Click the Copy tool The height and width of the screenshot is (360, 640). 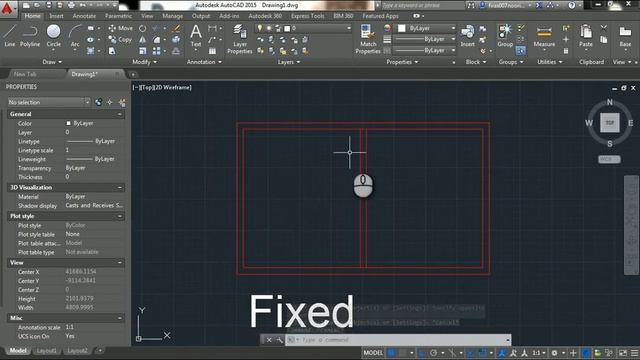[x=120, y=40]
